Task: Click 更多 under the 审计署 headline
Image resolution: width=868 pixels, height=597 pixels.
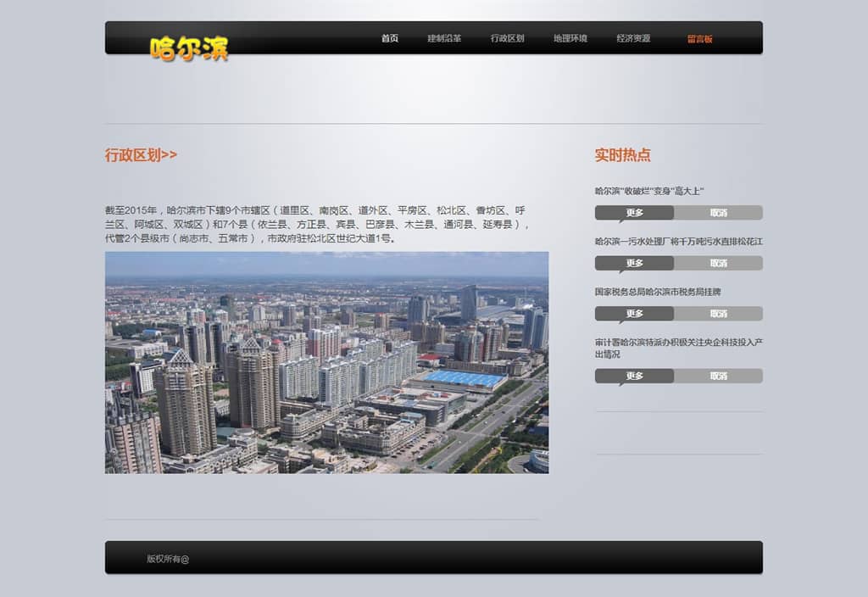Action: [634, 376]
